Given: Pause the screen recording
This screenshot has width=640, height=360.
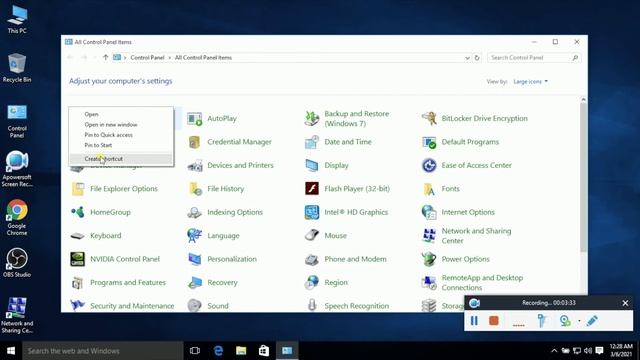Looking at the screenshot, I should [x=474, y=321].
